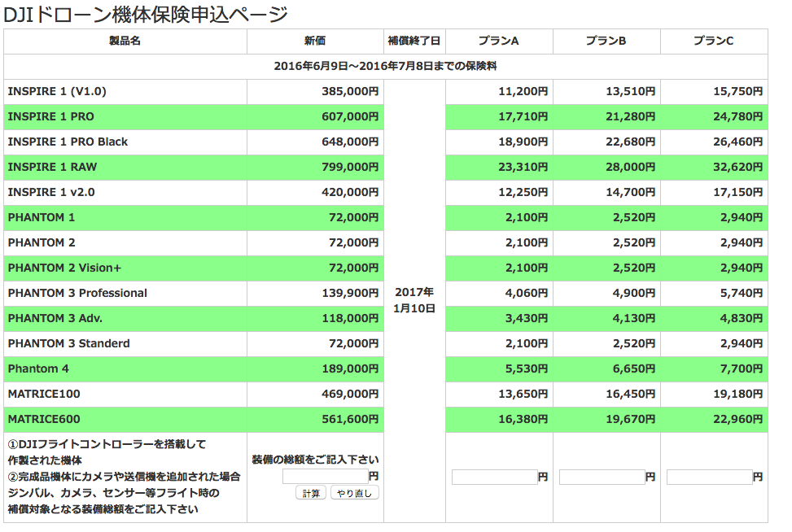Click the coverage end date 2017年1月10日
The image size is (792, 532).
pyautogui.click(x=414, y=300)
